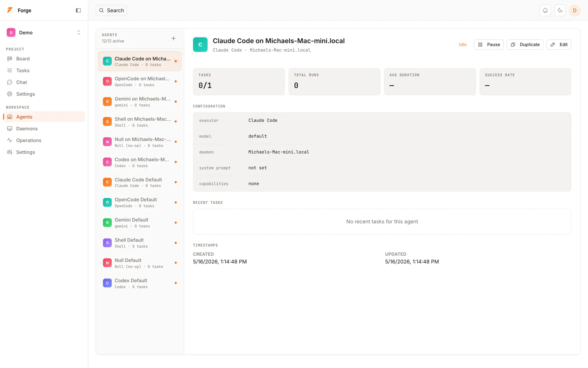Open project Settings with gear icon
This screenshot has height=368, width=588.
(x=44, y=94)
